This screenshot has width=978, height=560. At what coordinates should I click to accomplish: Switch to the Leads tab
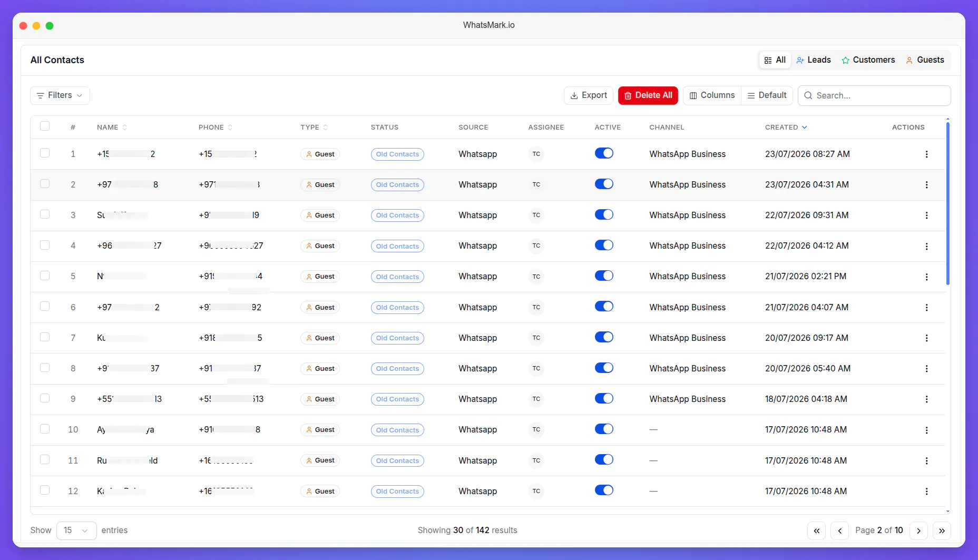(x=814, y=60)
